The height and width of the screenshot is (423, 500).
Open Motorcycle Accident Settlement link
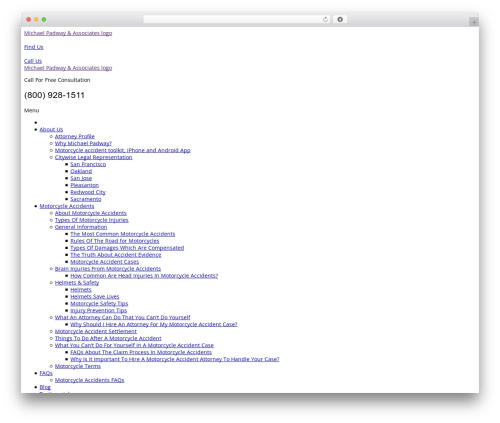coord(96,332)
